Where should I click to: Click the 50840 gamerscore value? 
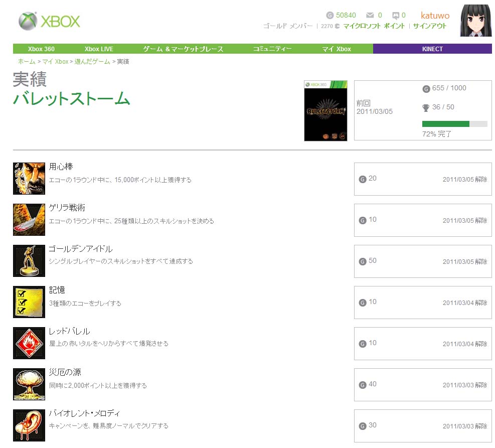click(x=346, y=15)
